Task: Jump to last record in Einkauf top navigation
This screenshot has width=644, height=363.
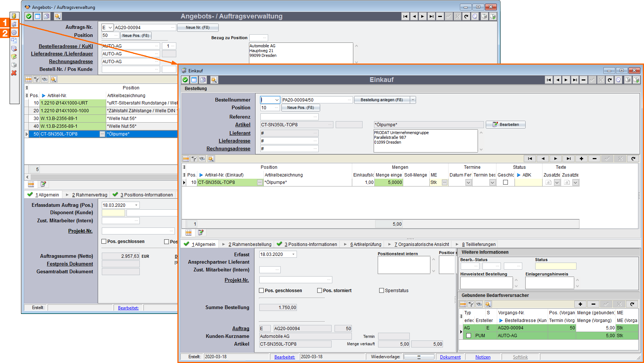Action: (x=575, y=80)
